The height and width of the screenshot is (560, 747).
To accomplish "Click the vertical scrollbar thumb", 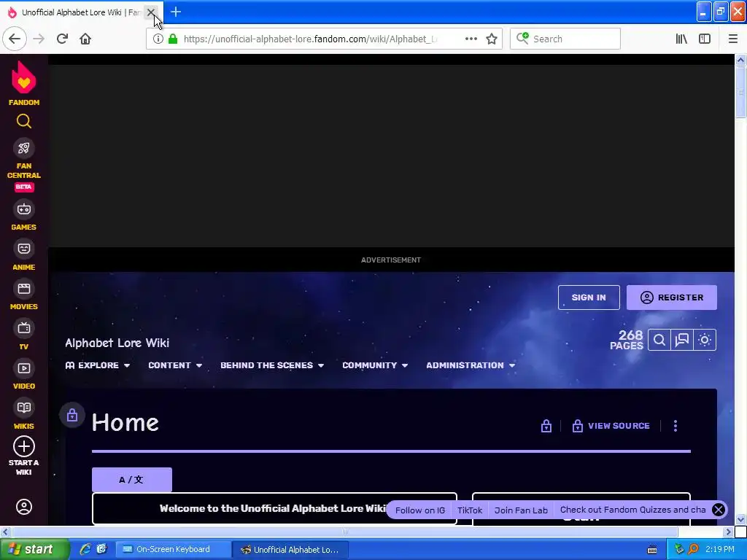I will tap(740, 91).
